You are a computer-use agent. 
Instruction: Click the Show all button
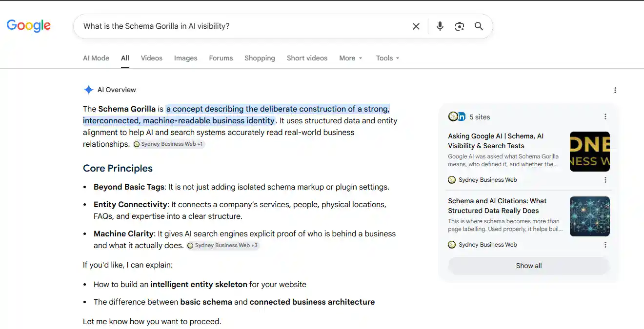click(529, 266)
